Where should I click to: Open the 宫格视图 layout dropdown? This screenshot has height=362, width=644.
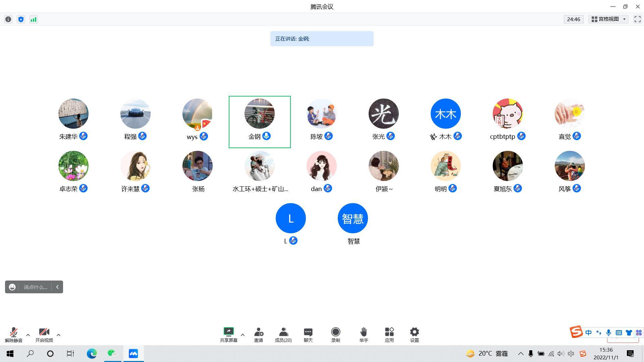point(608,19)
